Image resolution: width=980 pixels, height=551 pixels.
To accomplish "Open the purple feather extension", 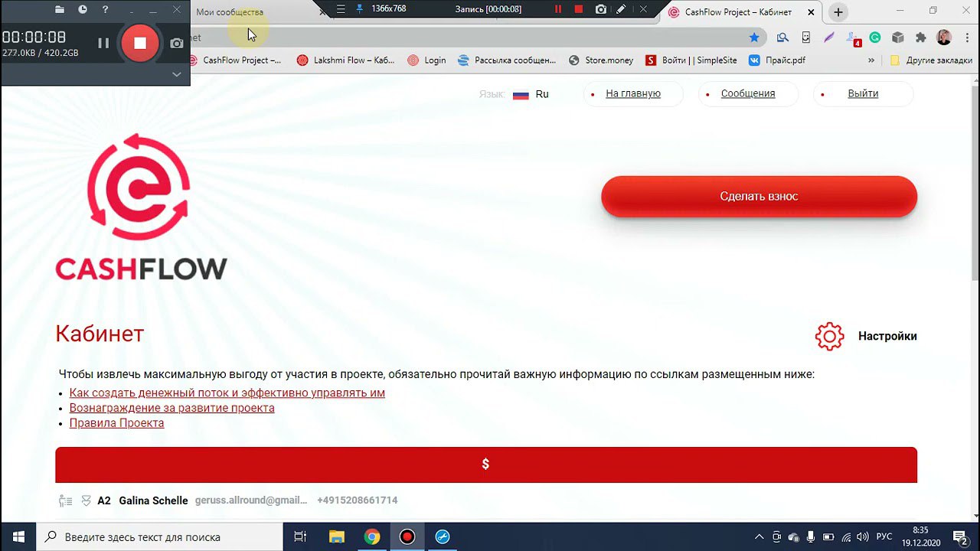I will pyautogui.click(x=829, y=37).
